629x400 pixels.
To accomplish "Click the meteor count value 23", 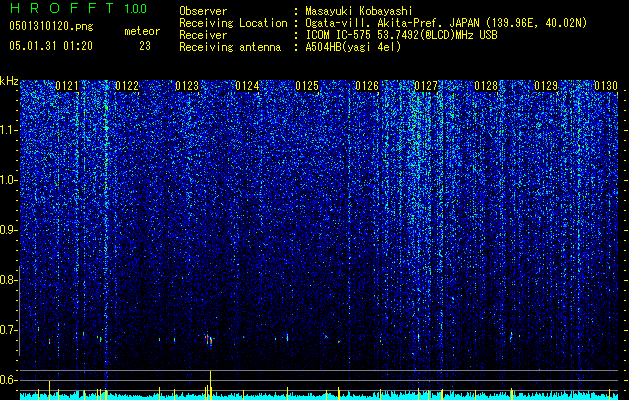I will [145, 46].
